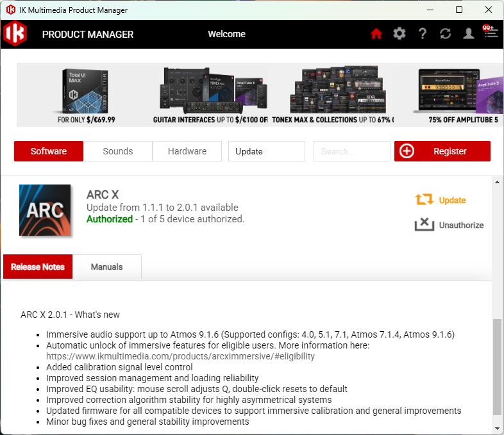Screen dimensions: 504x435
Task: Open the Update filter dropdown
Action: pos(267,151)
